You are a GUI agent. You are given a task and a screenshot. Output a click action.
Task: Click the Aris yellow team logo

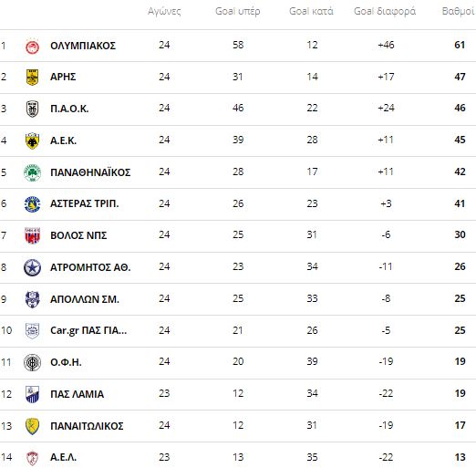[x=32, y=77]
